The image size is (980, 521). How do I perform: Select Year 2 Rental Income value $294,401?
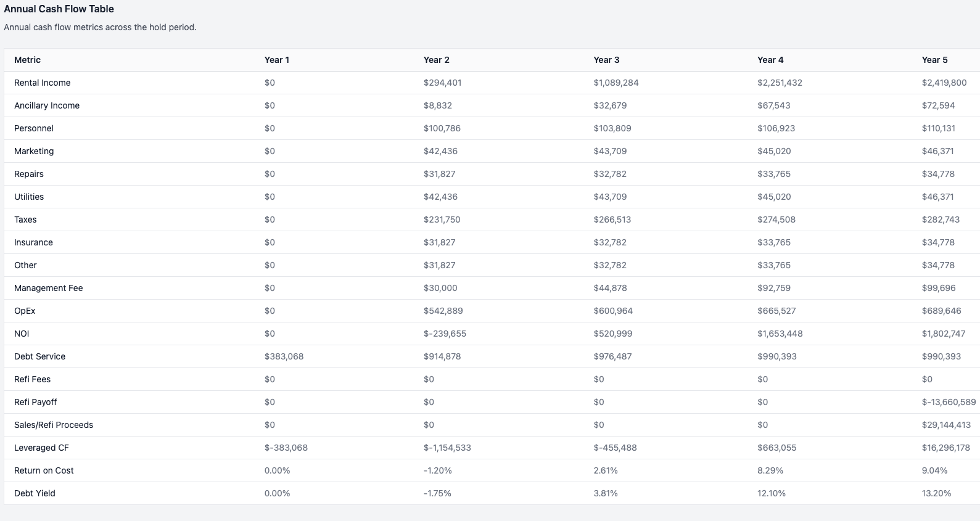442,83
